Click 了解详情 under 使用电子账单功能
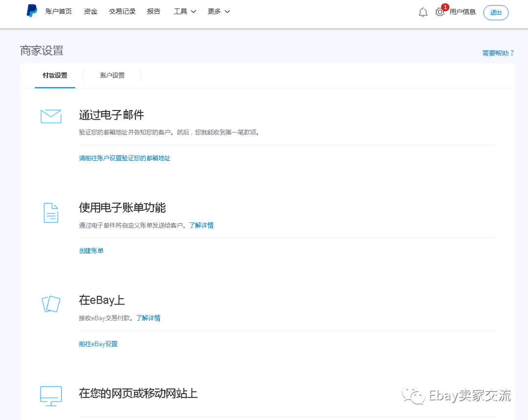 pyautogui.click(x=201, y=225)
